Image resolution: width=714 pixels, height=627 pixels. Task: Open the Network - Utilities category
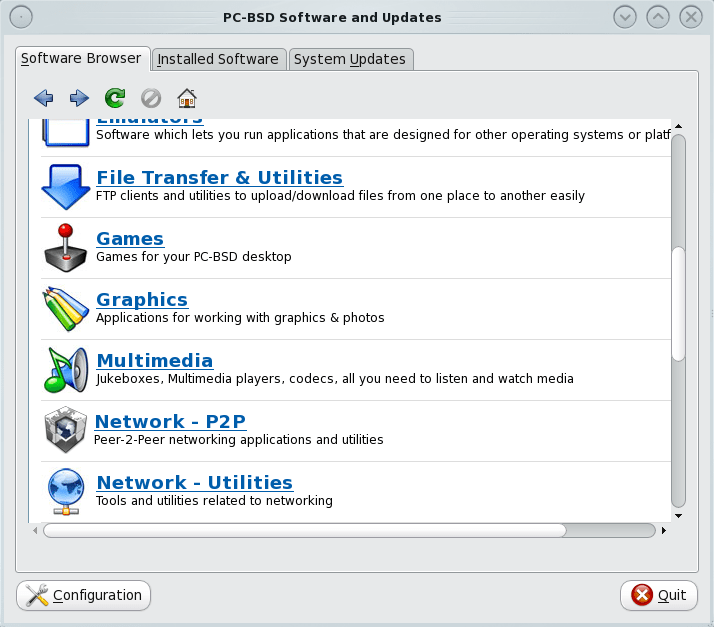(195, 483)
